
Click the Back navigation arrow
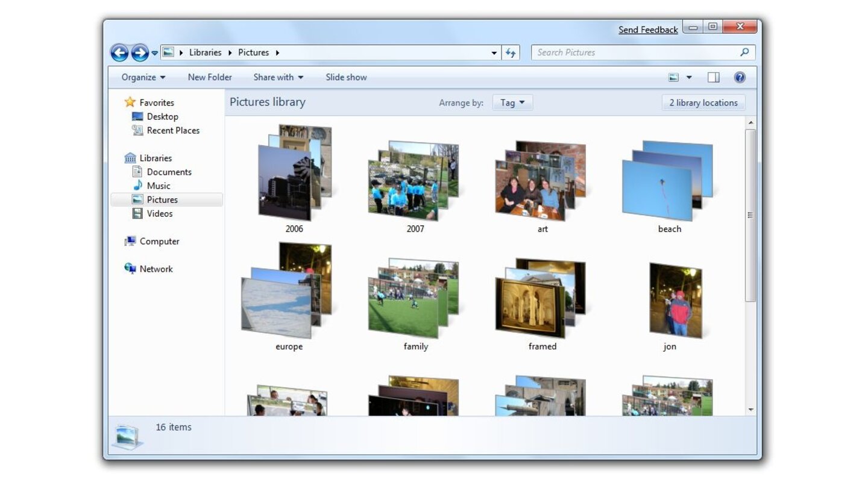(119, 53)
